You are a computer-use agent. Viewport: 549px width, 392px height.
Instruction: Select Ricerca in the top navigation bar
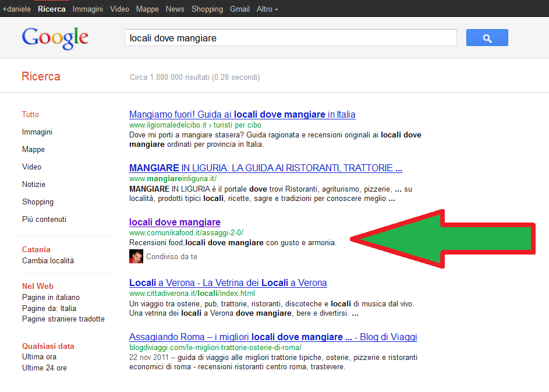click(x=52, y=9)
